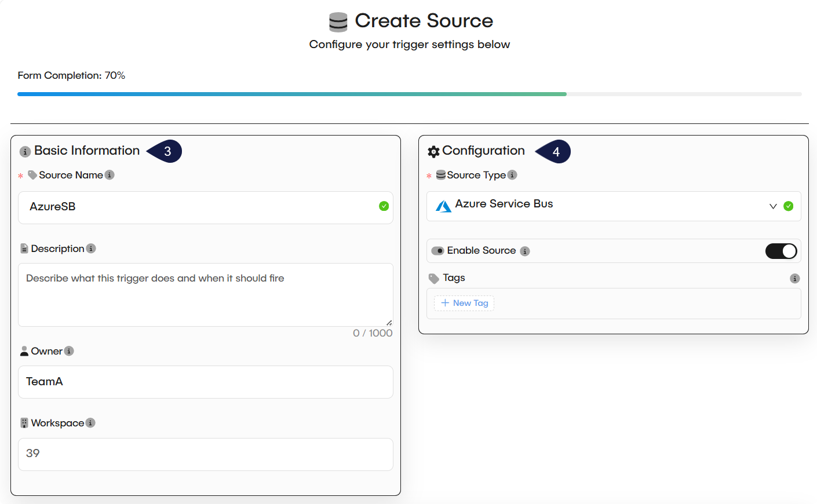This screenshot has height=504, width=817.
Task: Click the step 3 marker badge
Action: pyautogui.click(x=166, y=151)
